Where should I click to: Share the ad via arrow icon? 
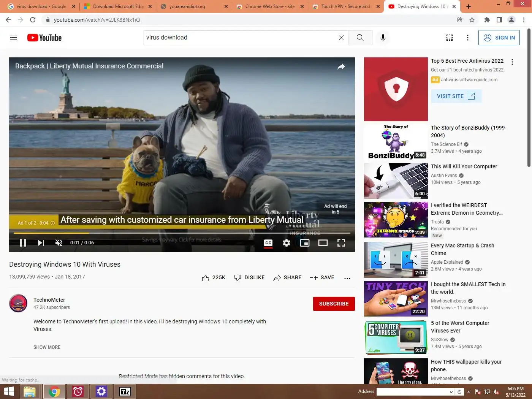point(341,66)
